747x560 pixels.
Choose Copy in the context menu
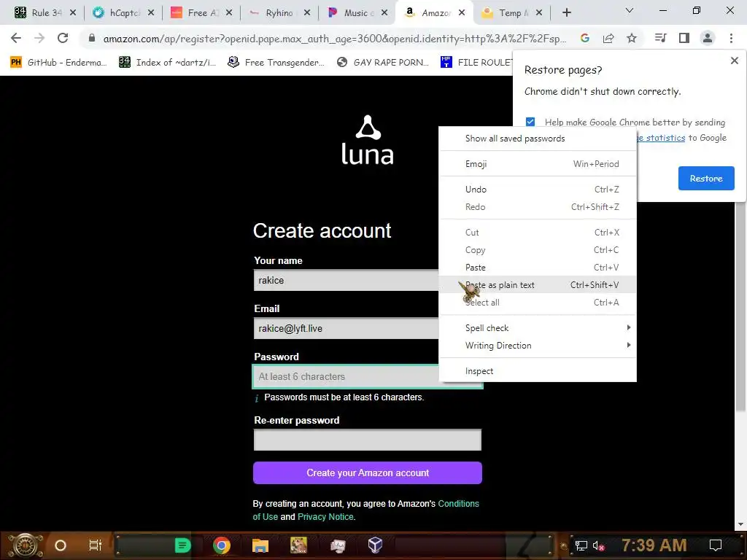[538, 250]
